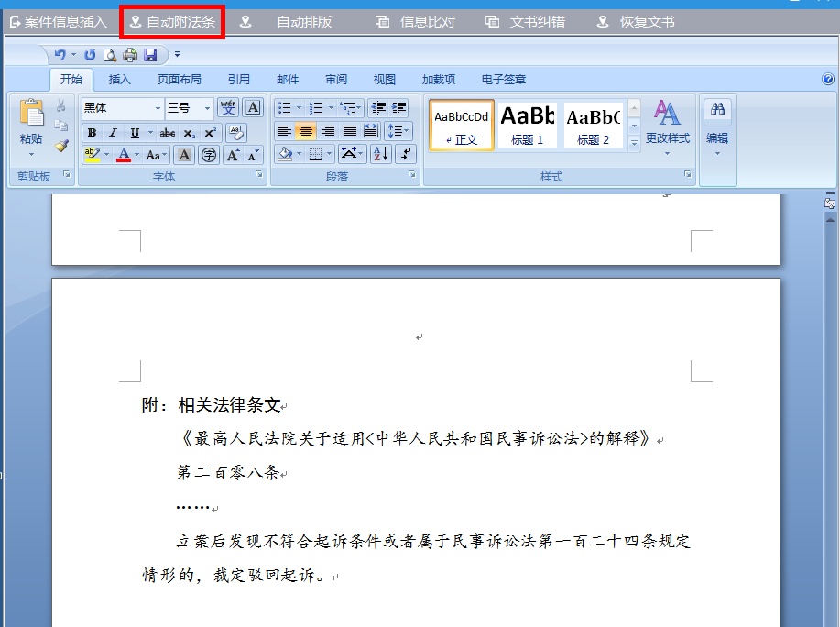Apply yellow text highlight color
Image resolution: width=840 pixels, height=627 pixels.
tap(92, 155)
